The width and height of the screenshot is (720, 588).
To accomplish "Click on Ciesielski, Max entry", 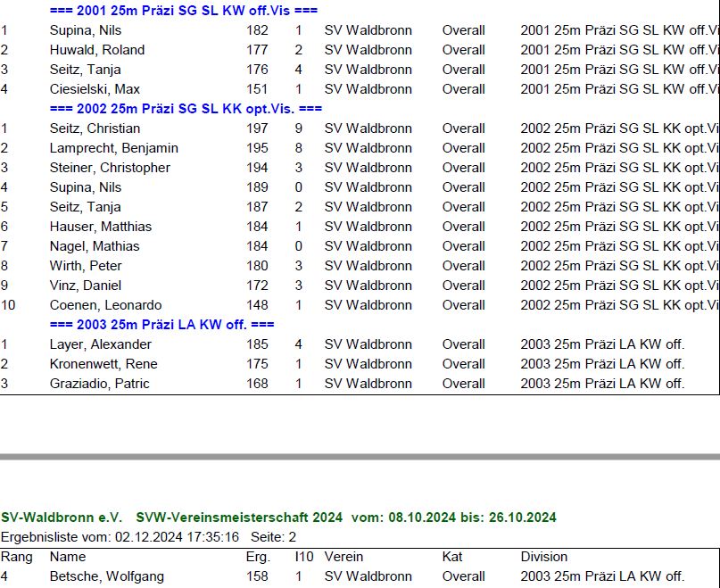I will pos(95,89).
